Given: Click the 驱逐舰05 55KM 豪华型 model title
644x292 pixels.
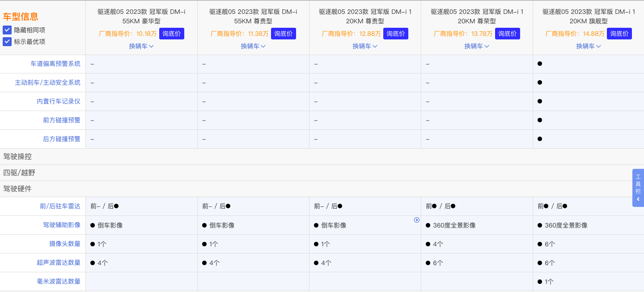Looking at the screenshot, I should pyautogui.click(x=141, y=17).
